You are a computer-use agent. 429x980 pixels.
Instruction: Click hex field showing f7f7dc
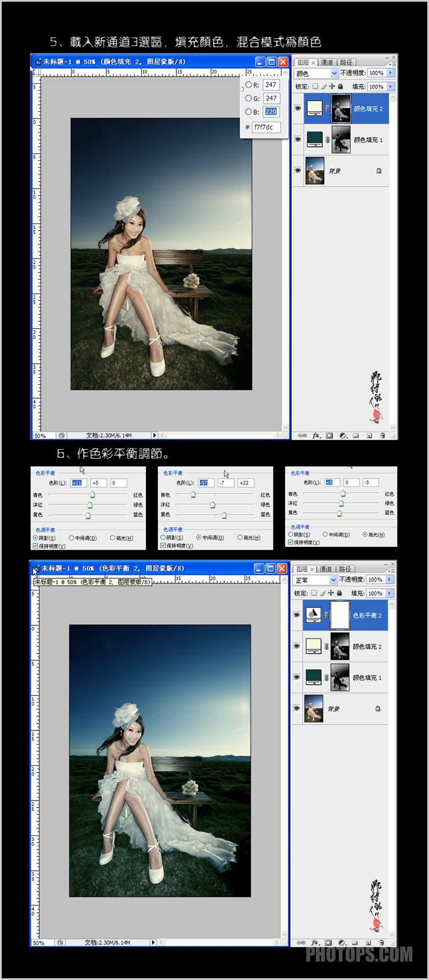coord(266,127)
